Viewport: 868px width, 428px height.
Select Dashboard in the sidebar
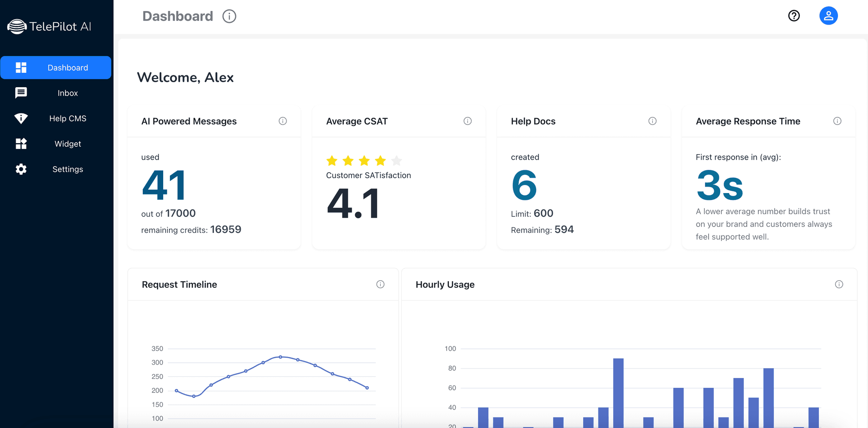(56, 68)
